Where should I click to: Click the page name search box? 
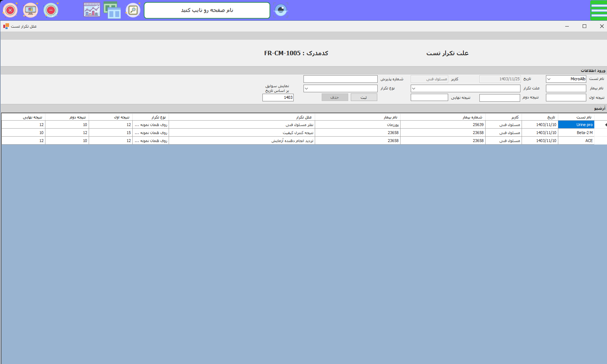pyautogui.click(x=207, y=10)
